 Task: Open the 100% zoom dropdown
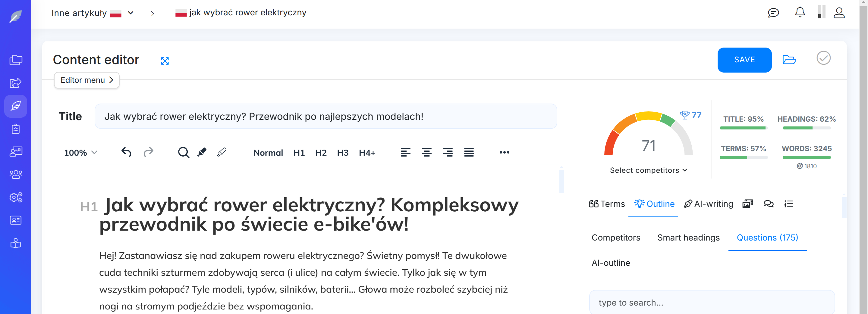point(80,153)
